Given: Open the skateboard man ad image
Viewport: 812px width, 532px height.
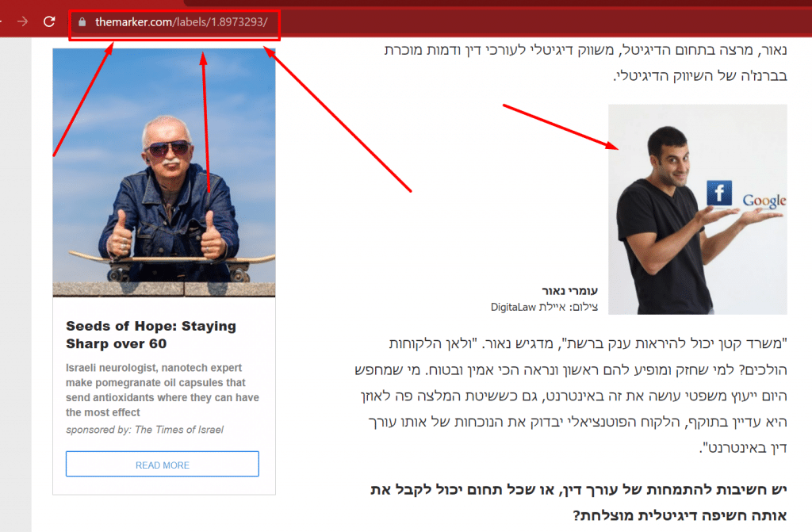Looking at the screenshot, I should coord(164,173).
